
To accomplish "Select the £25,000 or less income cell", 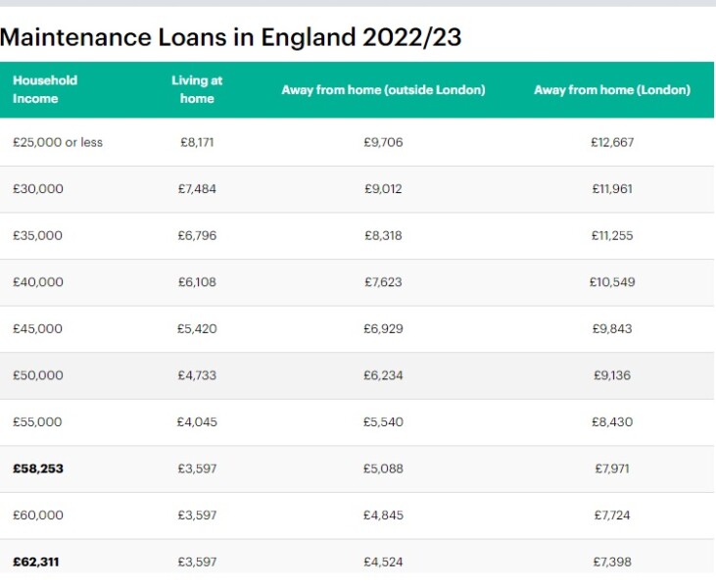I will 58,142.
